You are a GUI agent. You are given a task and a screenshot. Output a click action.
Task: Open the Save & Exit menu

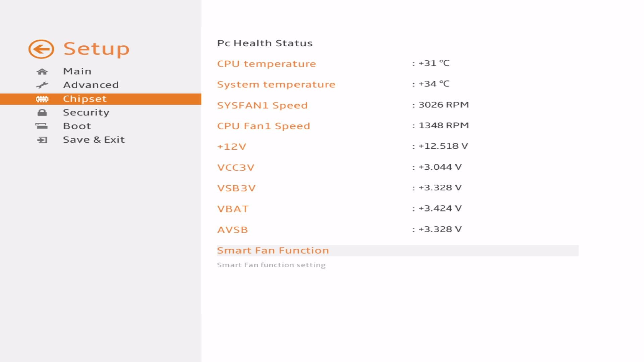[94, 140]
